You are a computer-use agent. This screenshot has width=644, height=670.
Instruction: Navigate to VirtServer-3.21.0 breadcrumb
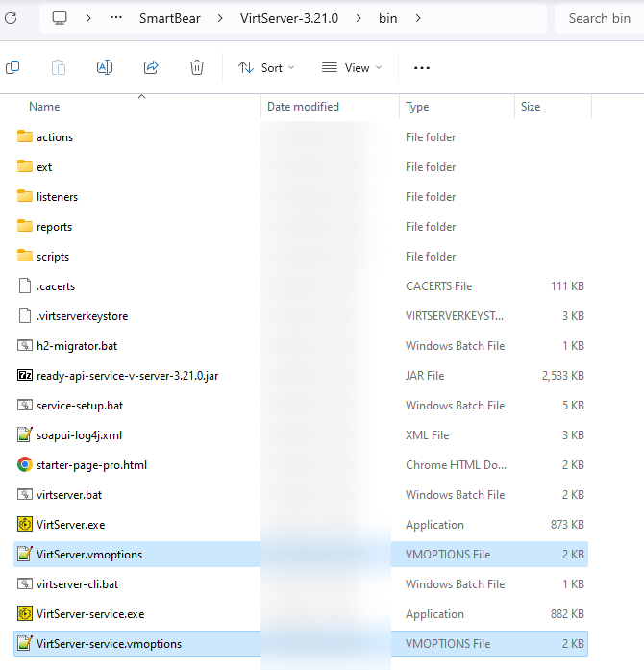289,18
